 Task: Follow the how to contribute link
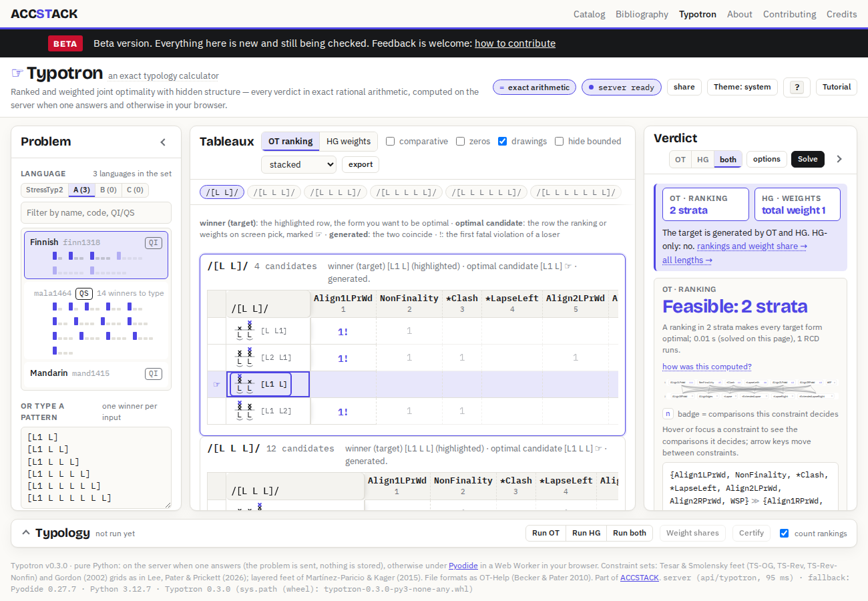coord(515,43)
